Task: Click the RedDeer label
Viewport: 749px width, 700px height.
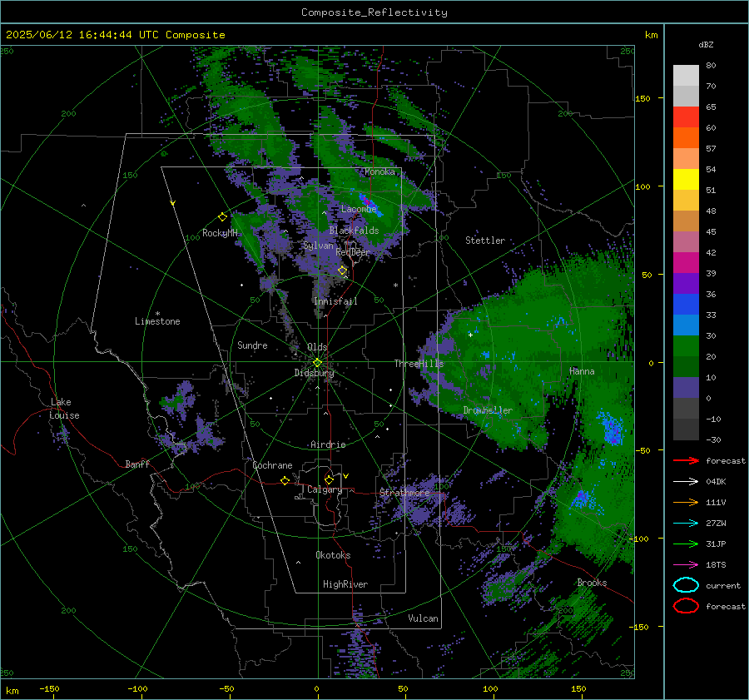Action: coord(353,252)
